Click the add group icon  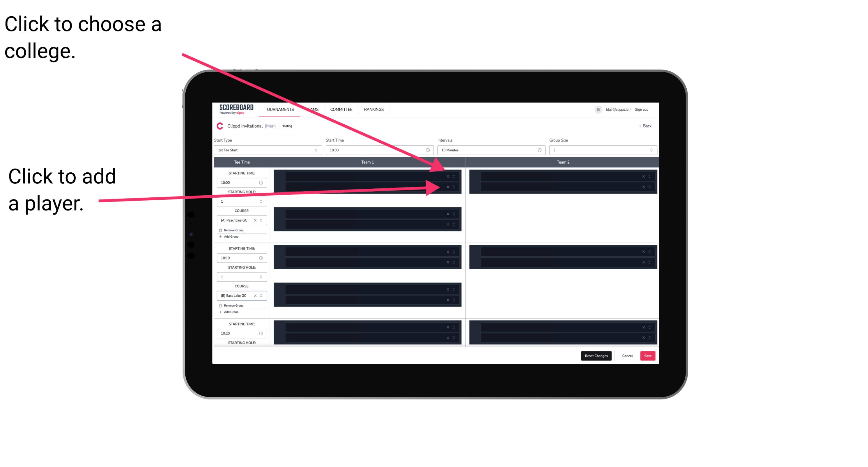(221, 236)
